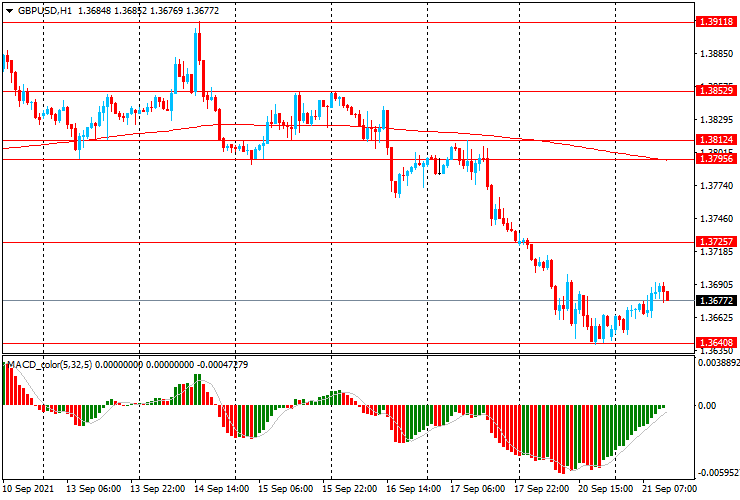Click the 17 Sep 06:00 time label
The width and height of the screenshot is (740, 500).
[x=478, y=489]
